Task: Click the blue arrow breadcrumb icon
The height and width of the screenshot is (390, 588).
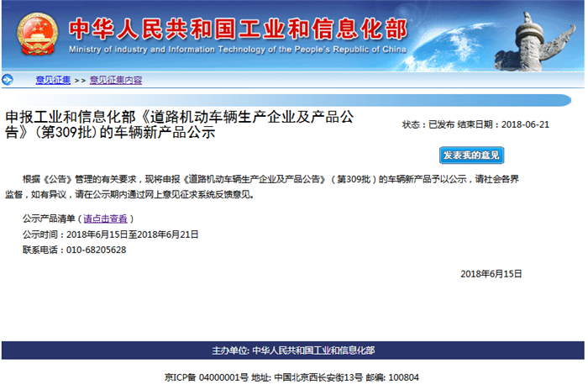Action: (8, 81)
